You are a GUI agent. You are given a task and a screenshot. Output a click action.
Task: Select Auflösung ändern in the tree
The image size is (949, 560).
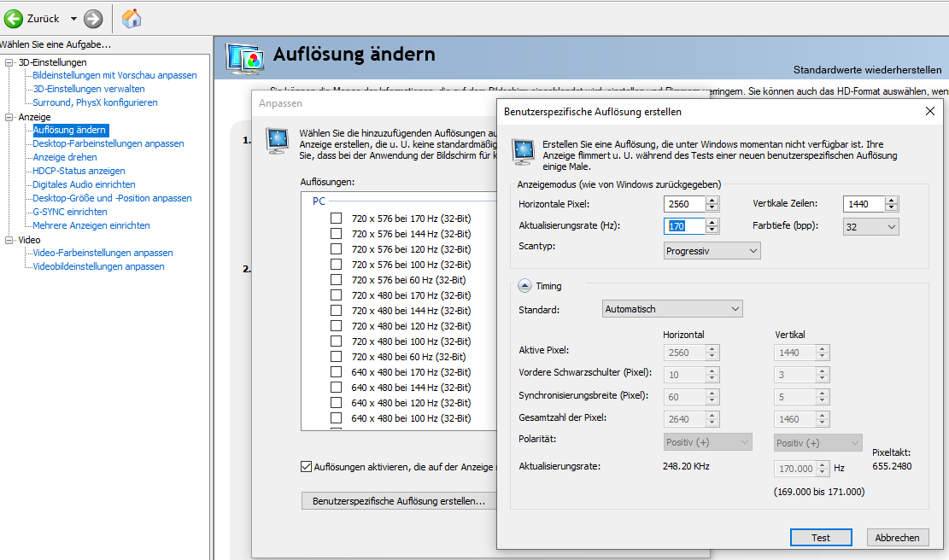click(x=69, y=130)
